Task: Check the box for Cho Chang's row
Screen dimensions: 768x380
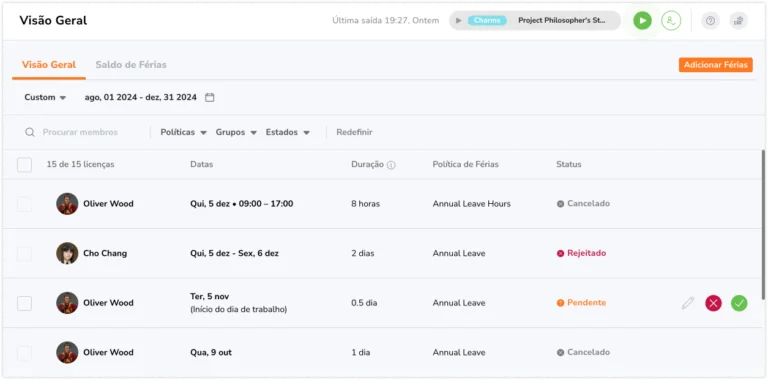Action: click(x=24, y=254)
